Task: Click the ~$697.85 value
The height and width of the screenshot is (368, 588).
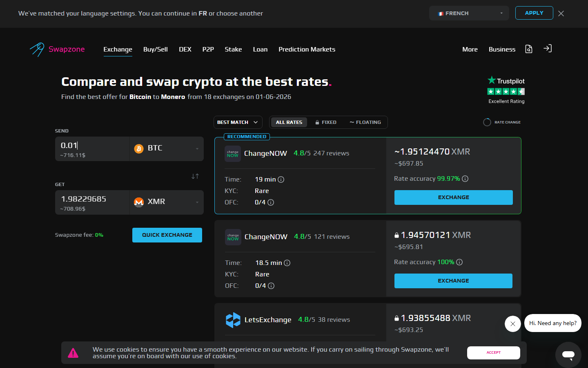Action: 409,164
